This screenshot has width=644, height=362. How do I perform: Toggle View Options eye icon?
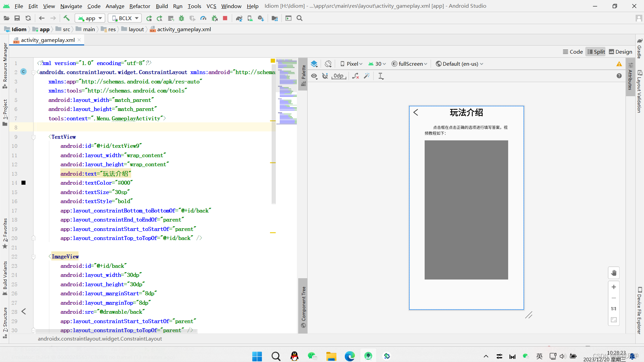[314, 76]
